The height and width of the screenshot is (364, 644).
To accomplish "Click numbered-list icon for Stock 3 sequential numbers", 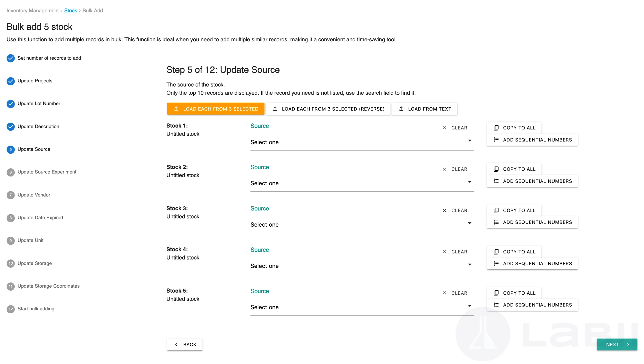I will tap(496, 222).
